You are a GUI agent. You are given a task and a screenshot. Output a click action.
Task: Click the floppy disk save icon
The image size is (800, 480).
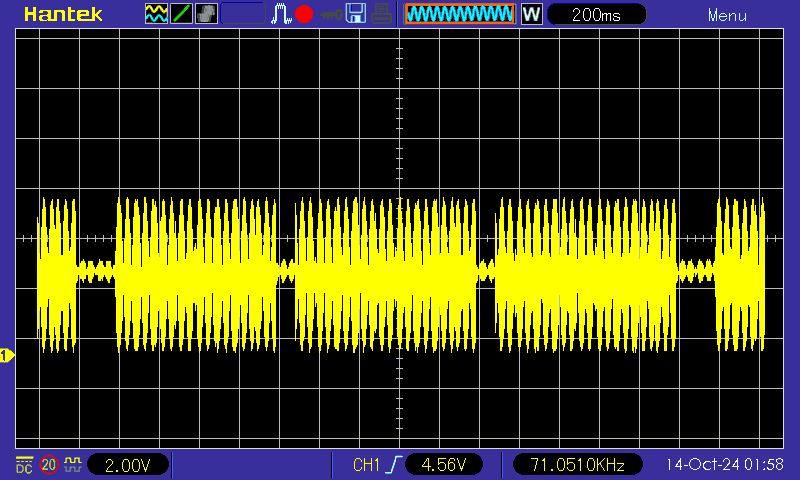356,13
